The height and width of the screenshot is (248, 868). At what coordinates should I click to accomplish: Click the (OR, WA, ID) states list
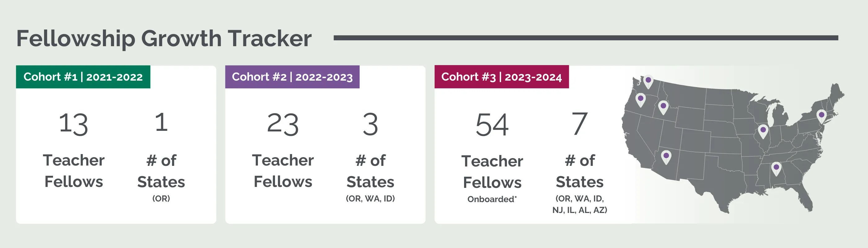[370, 198]
